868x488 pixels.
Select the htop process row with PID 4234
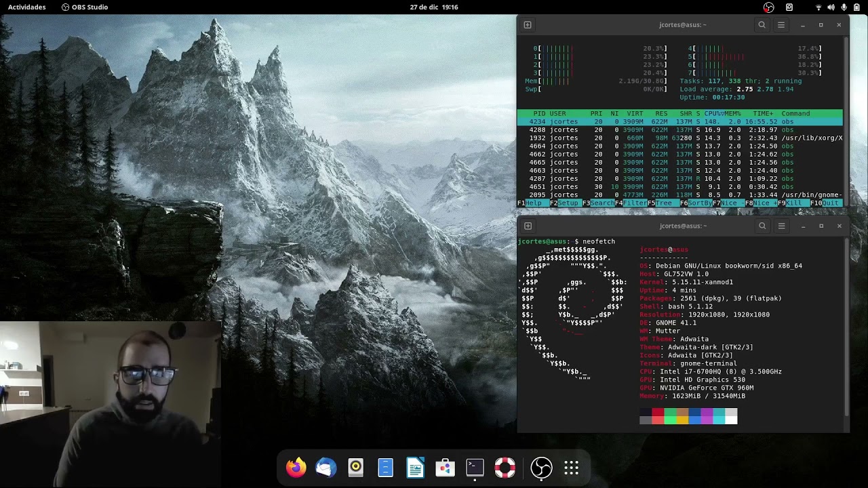680,121
